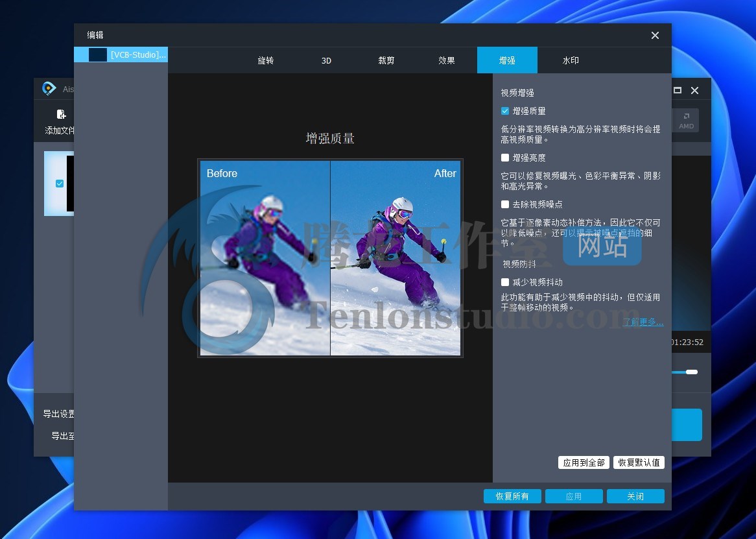Uncheck the 增强质量 checkbox
This screenshot has height=539, width=756.
pyautogui.click(x=505, y=111)
